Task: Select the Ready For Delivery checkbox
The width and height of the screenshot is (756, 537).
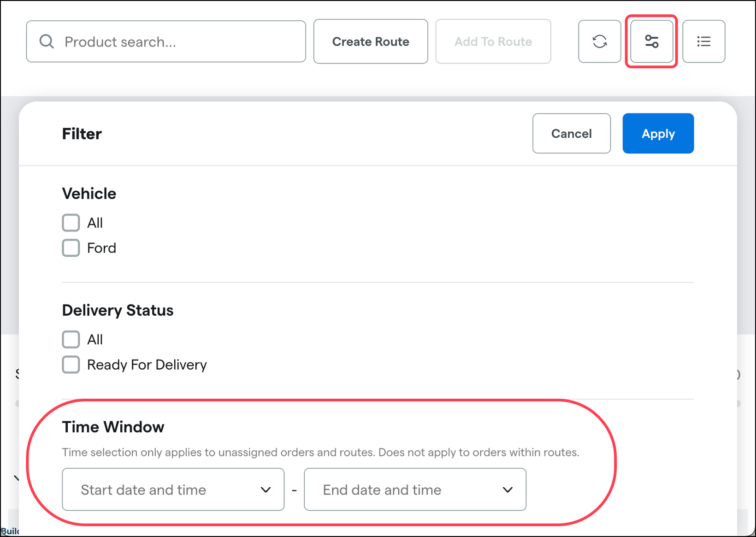Action: coord(71,365)
